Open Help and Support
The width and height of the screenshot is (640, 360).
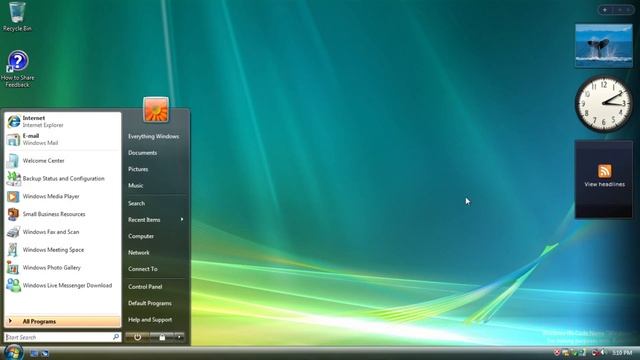(x=150, y=320)
